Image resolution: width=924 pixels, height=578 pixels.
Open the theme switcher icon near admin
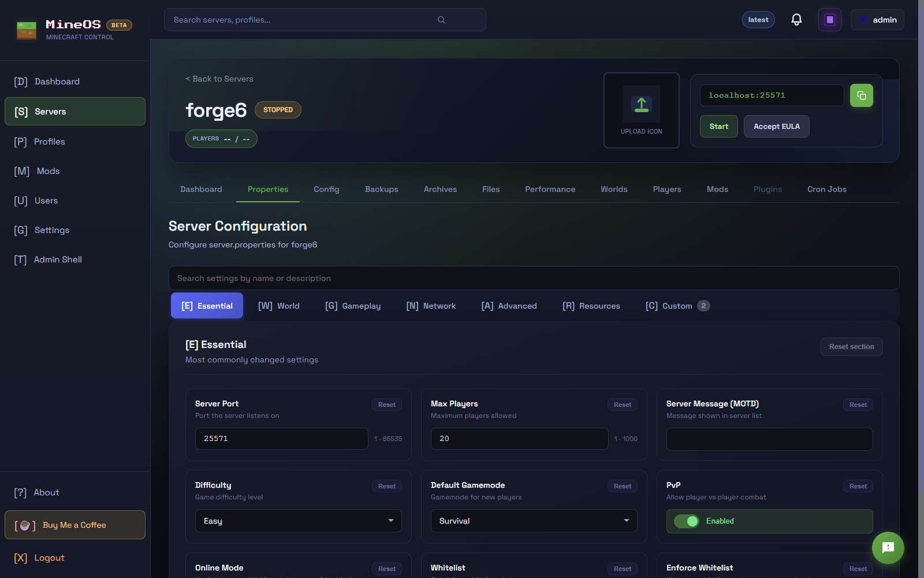tap(829, 19)
